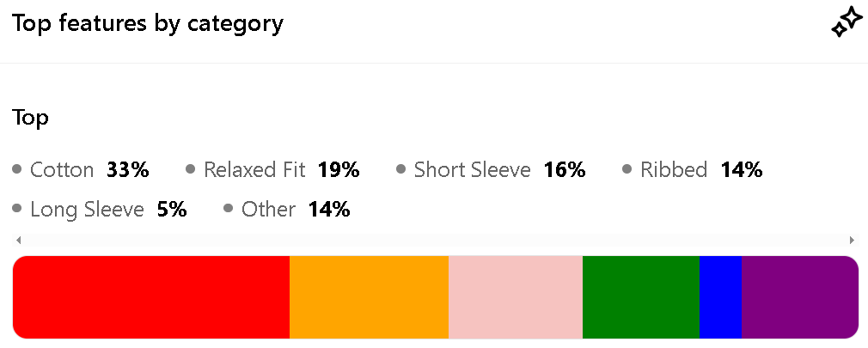This screenshot has height=348, width=868.
Task: Select the green Ribbed bar segment
Action: point(641,297)
